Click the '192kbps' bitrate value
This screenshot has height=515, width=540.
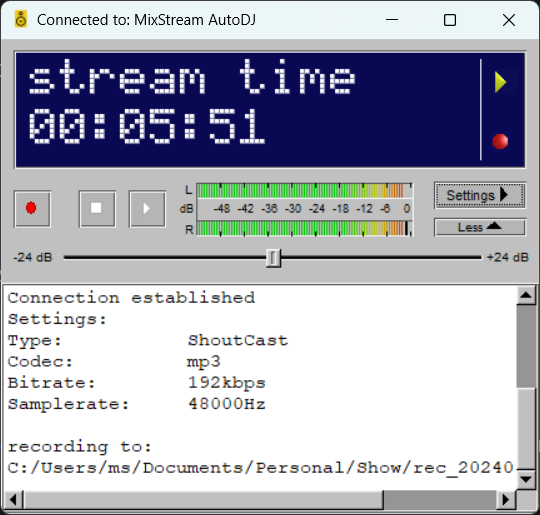pyautogui.click(x=227, y=383)
